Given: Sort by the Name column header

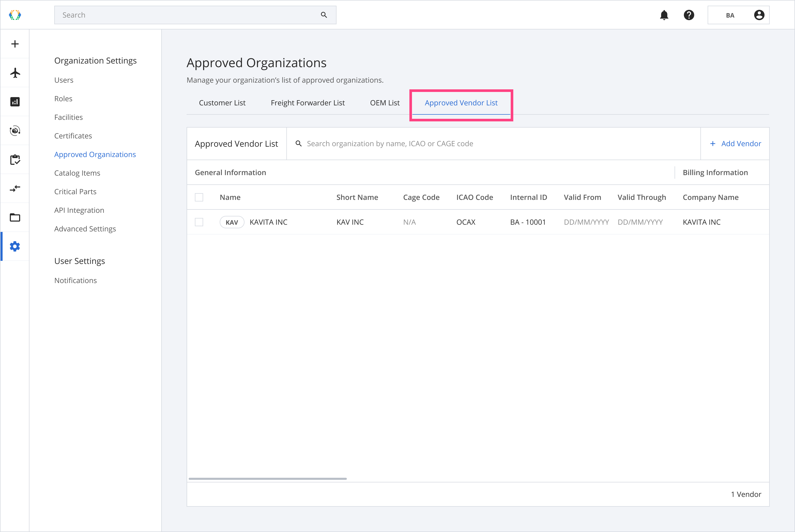Looking at the screenshot, I should point(230,198).
